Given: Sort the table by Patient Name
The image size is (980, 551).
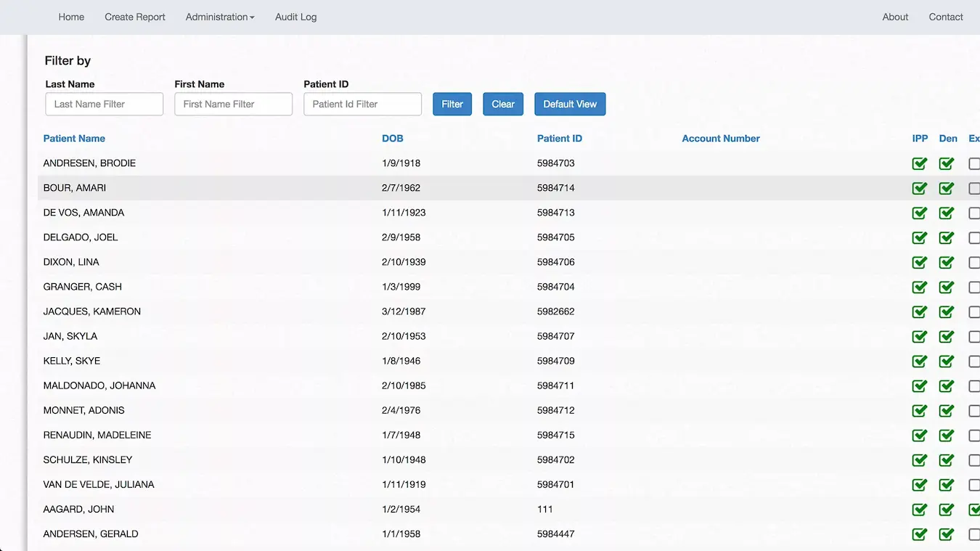Looking at the screenshot, I should (x=74, y=138).
